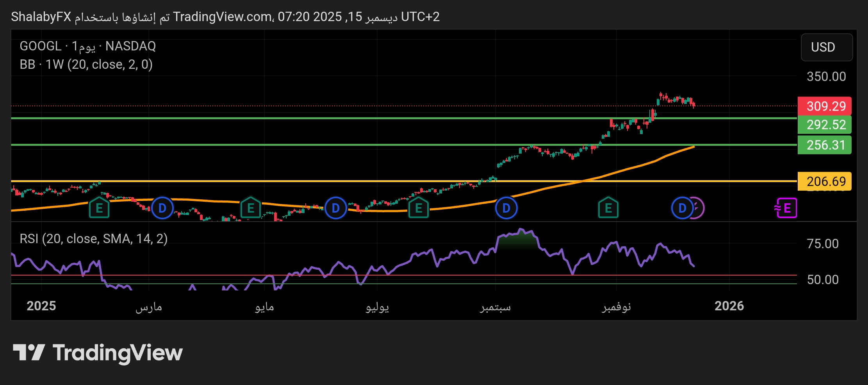The width and height of the screenshot is (868, 385).
Task: Click the dividend D marker just after سبتمبر
Action: coord(506,208)
